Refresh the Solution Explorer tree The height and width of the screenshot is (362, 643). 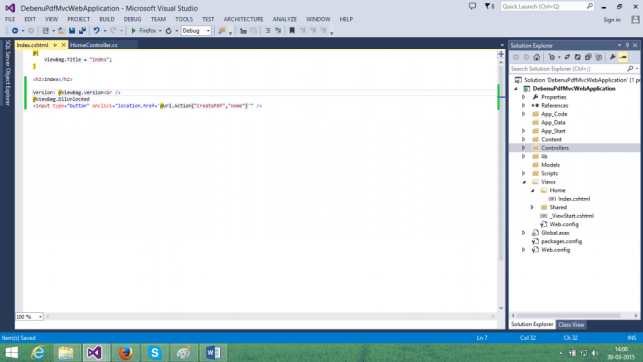[x=577, y=57]
